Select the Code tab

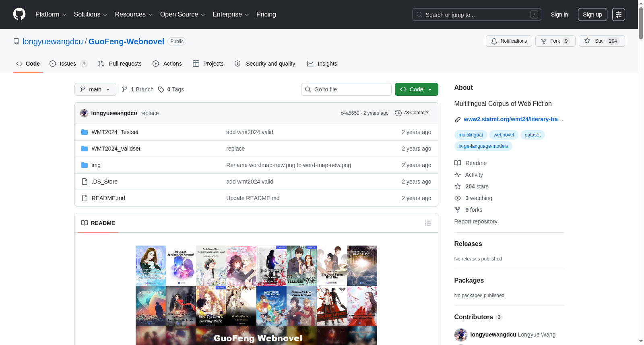(28, 64)
